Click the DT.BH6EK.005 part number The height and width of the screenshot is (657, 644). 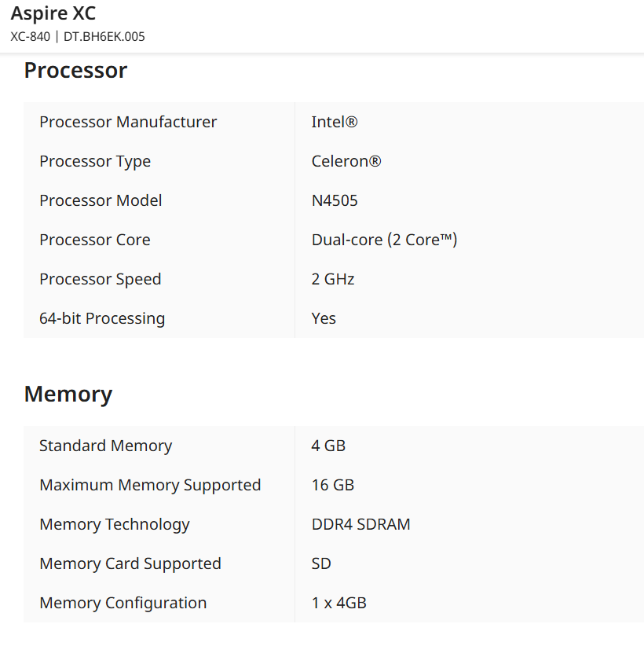pos(104,37)
